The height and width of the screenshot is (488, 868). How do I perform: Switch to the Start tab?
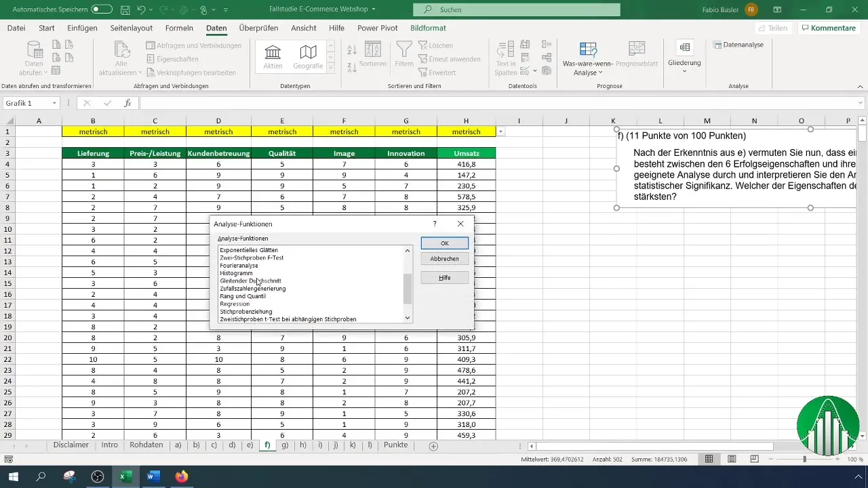coord(47,28)
